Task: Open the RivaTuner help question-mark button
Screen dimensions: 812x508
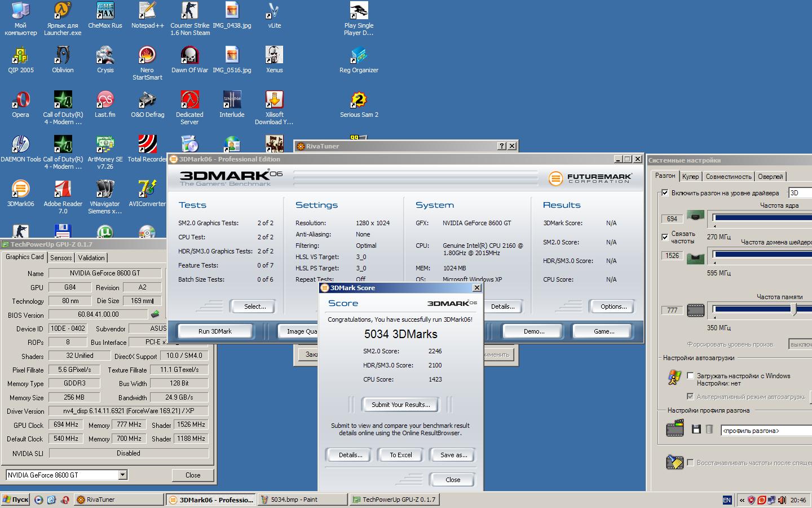Action: click(x=502, y=146)
